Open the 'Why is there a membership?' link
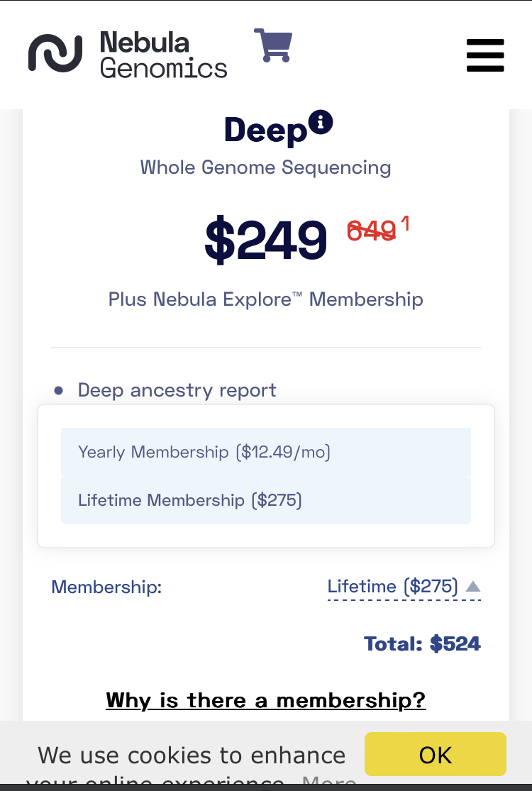 (266, 700)
